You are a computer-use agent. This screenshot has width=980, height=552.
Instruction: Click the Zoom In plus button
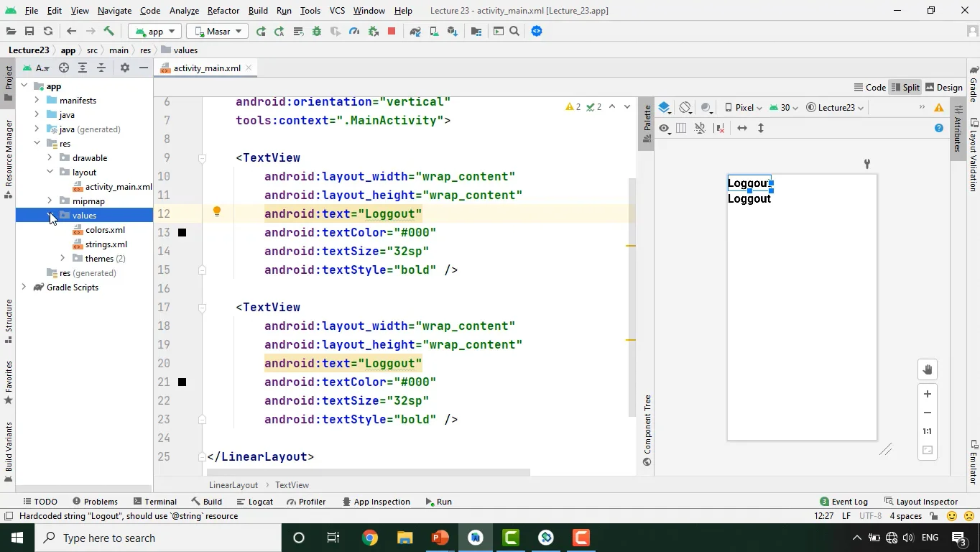pyautogui.click(x=928, y=394)
